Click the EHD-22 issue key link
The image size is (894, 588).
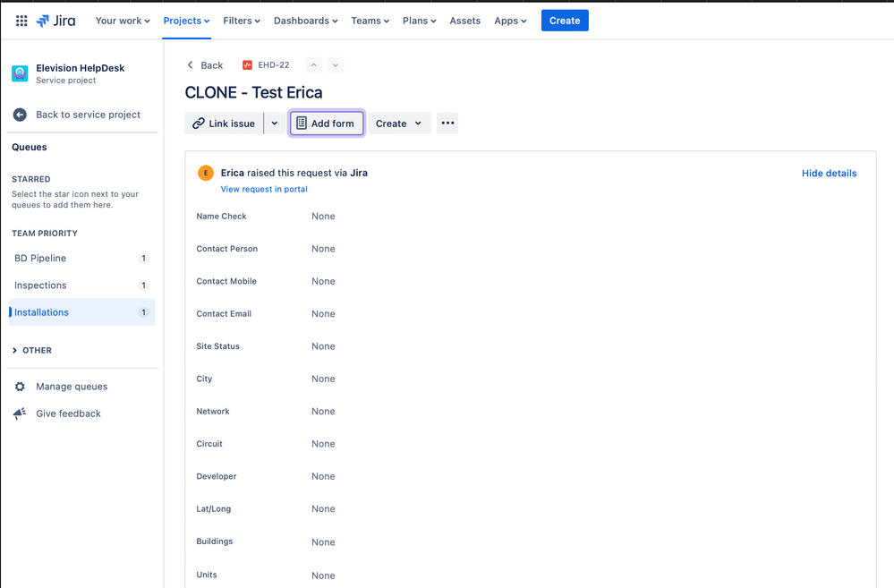274,65
